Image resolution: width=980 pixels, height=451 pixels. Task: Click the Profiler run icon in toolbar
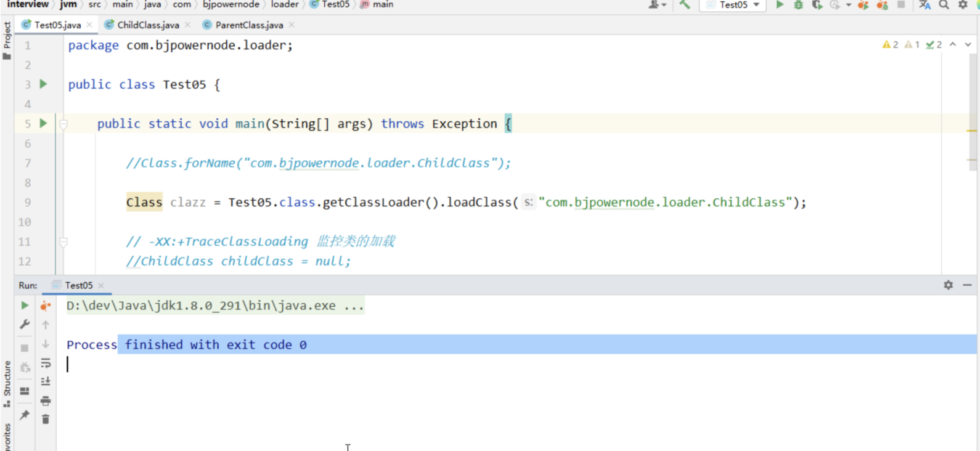(835, 4)
